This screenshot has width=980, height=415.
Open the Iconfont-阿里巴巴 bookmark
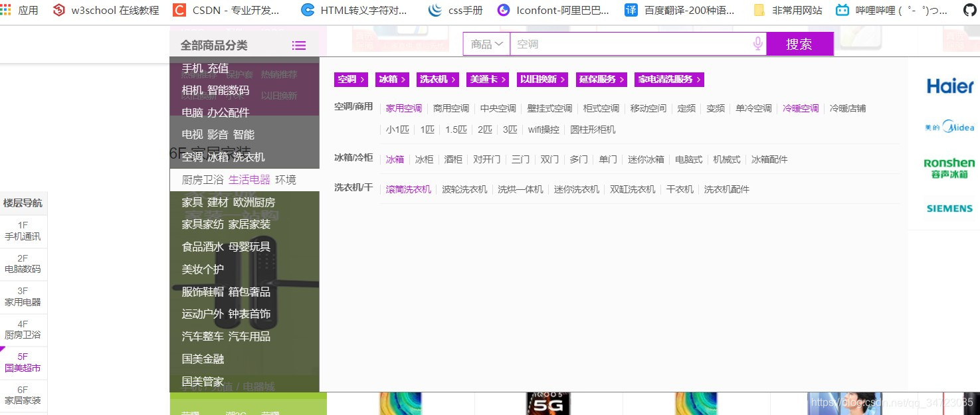(553, 10)
